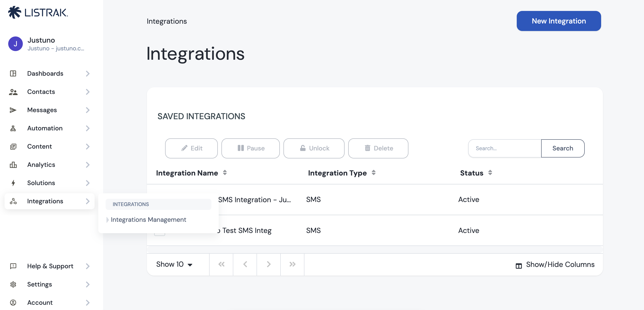Click the New Integration button
This screenshot has height=310, width=644.
[558, 21]
